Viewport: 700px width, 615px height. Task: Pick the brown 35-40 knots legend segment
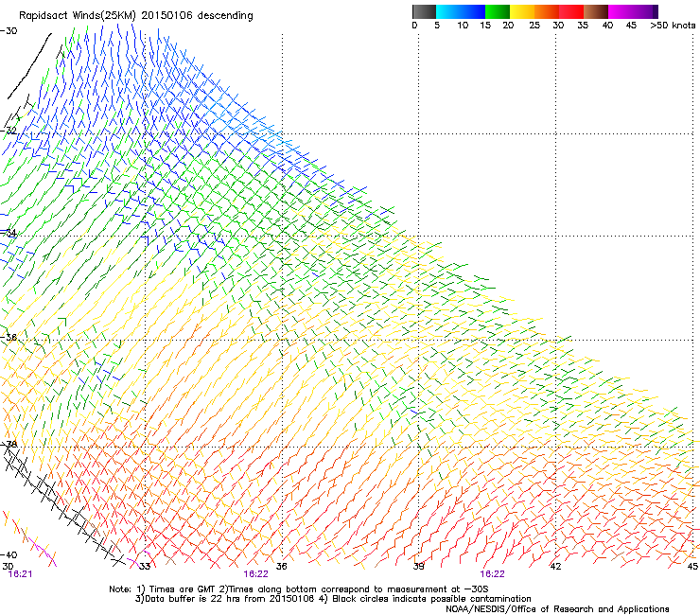click(596, 11)
